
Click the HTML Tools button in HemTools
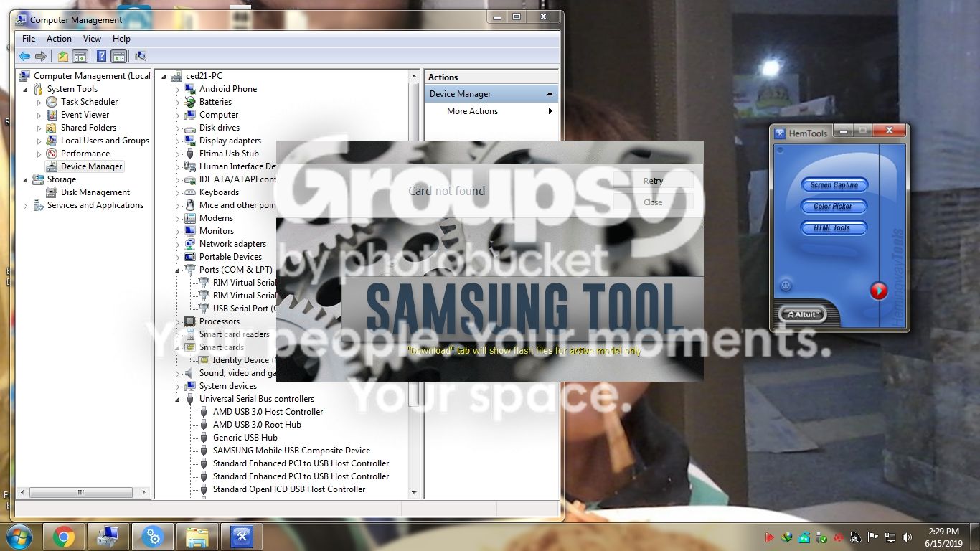(x=834, y=228)
